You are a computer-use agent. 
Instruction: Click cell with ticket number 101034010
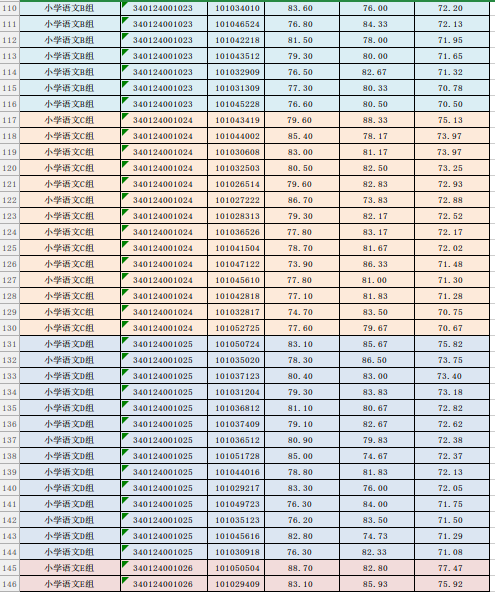coord(236,8)
